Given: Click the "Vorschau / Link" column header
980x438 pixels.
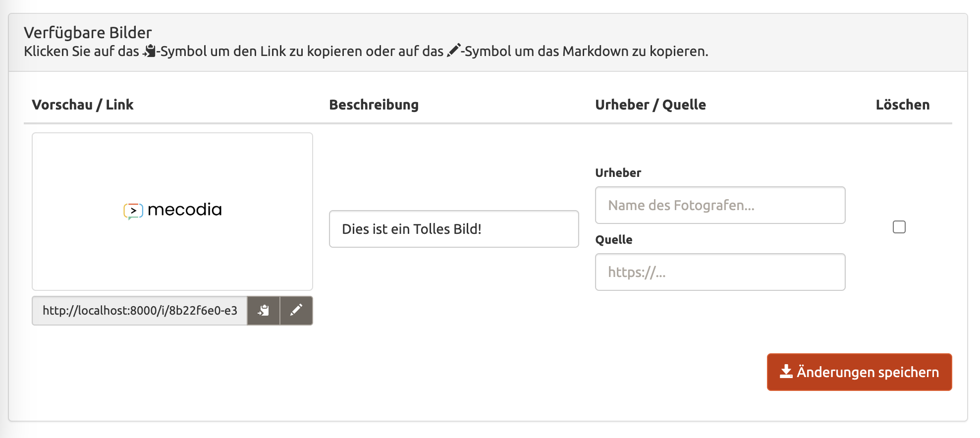Looking at the screenshot, I should [x=83, y=105].
